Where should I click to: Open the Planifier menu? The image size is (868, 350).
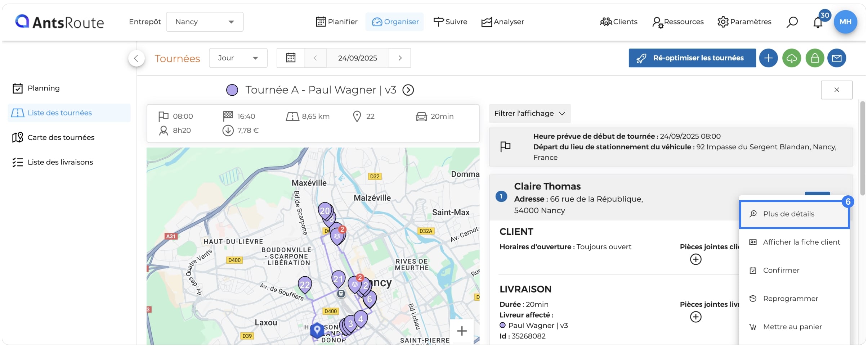(x=337, y=22)
